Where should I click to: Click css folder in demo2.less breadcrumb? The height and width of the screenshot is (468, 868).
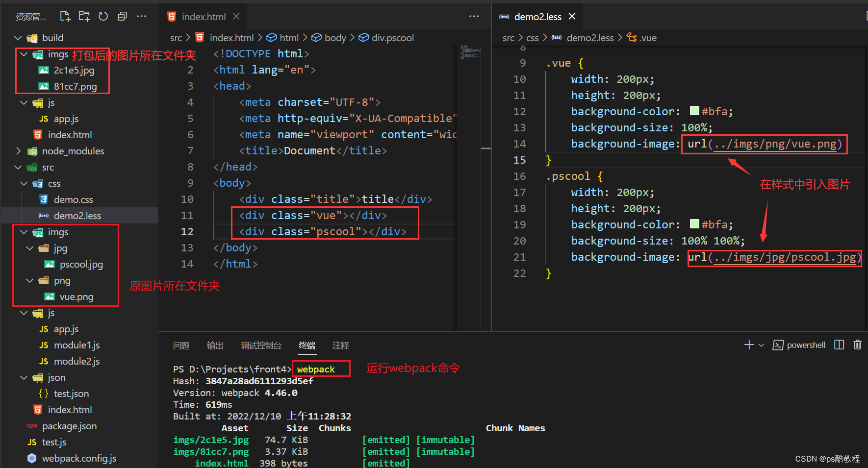pyautogui.click(x=532, y=38)
